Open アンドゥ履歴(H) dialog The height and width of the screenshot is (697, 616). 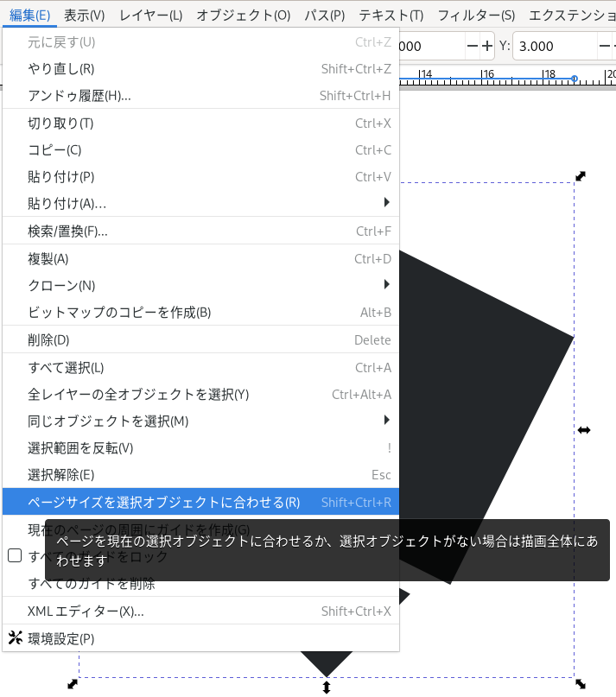tap(200, 96)
